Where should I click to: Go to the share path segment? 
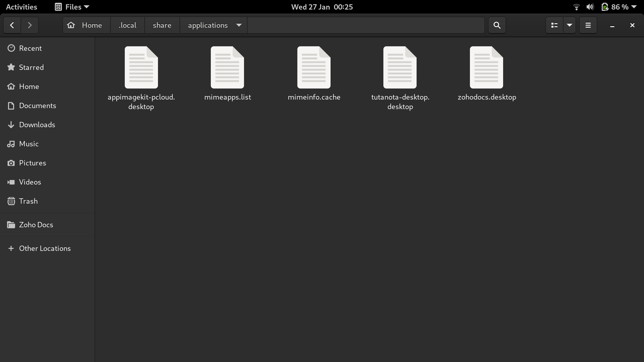[162, 25]
